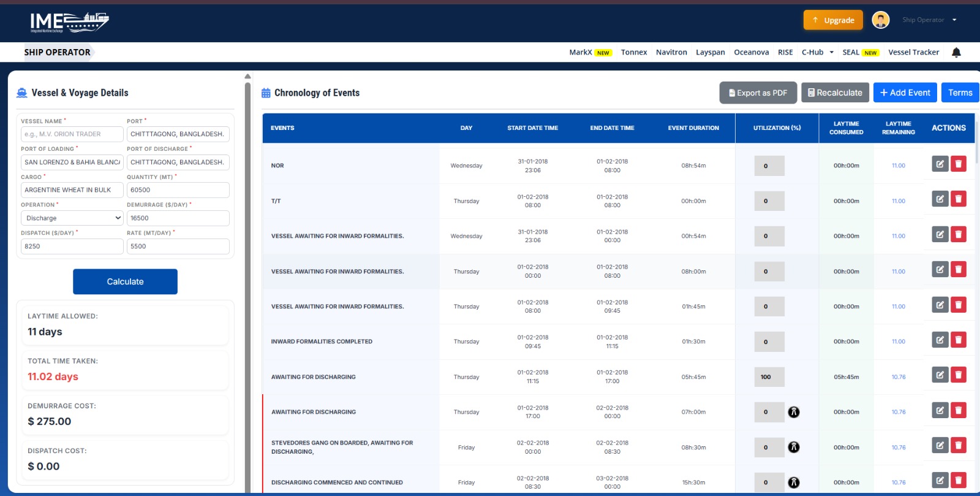Click the $ 275.00 demurrage cost value

click(50, 421)
